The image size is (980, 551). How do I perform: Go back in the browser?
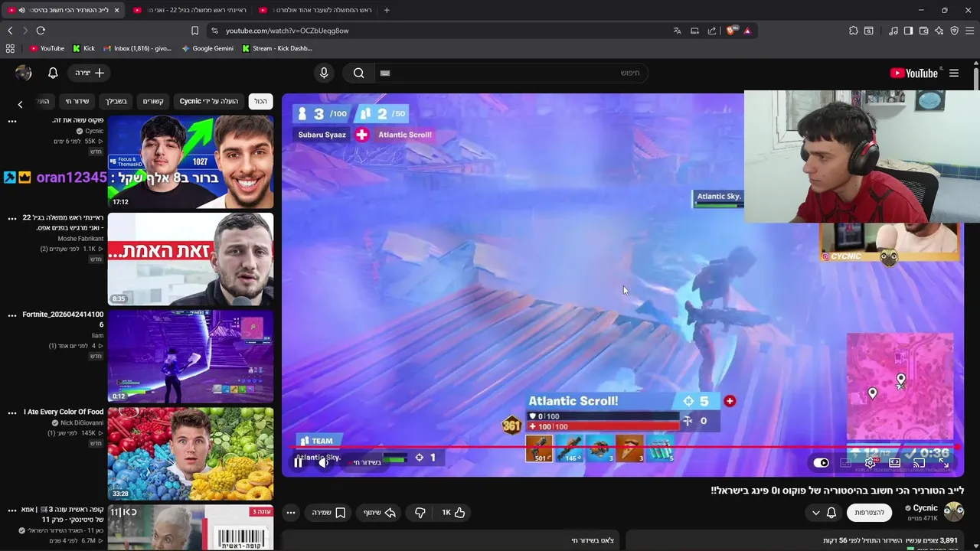[x=10, y=31]
